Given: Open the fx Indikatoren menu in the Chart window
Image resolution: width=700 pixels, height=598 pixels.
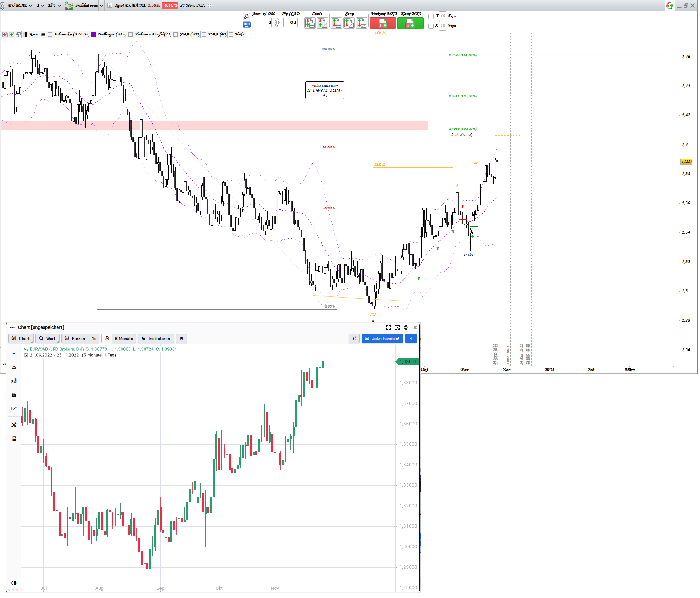Looking at the screenshot, I should pyautogui.click(x=156, y=339).
